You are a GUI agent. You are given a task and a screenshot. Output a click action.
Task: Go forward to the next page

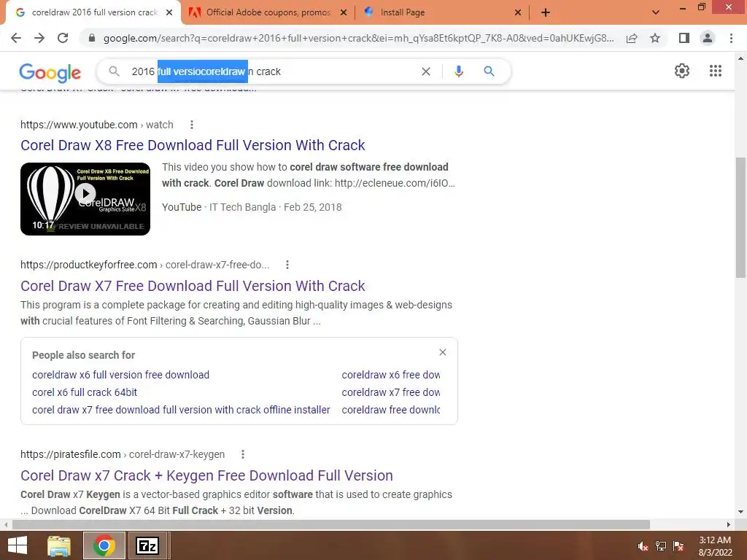click(39, 38)
